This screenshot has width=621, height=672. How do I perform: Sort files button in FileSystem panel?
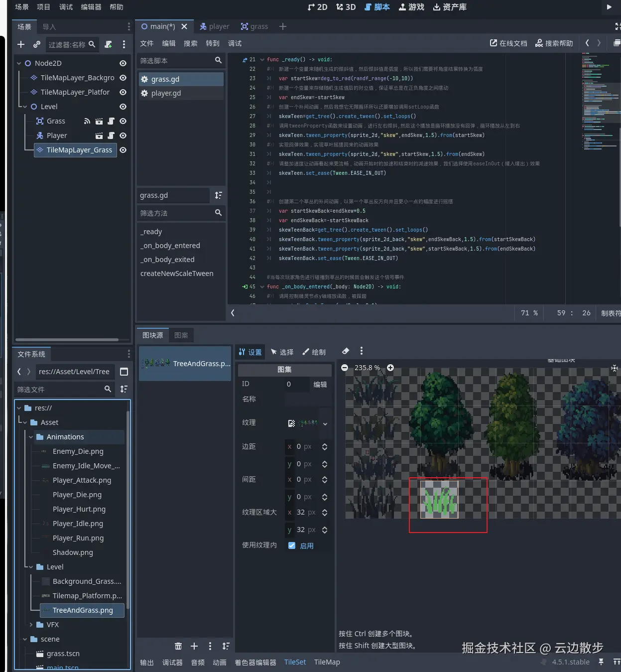[124, 389]
